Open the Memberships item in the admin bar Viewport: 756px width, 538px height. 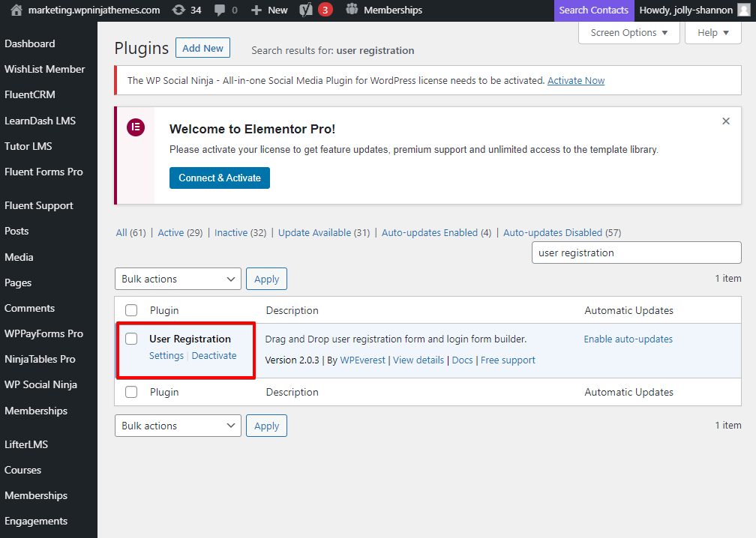[x=393, y=10]
